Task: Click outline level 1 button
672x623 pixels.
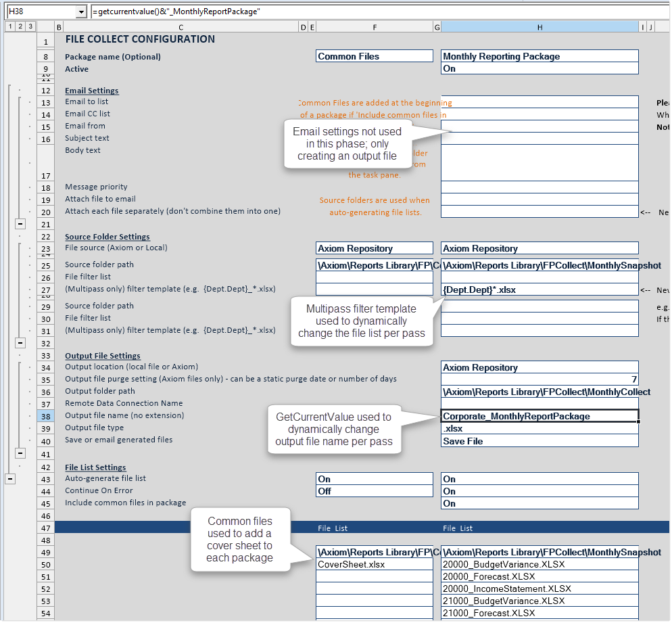Action: click(9, 26)
